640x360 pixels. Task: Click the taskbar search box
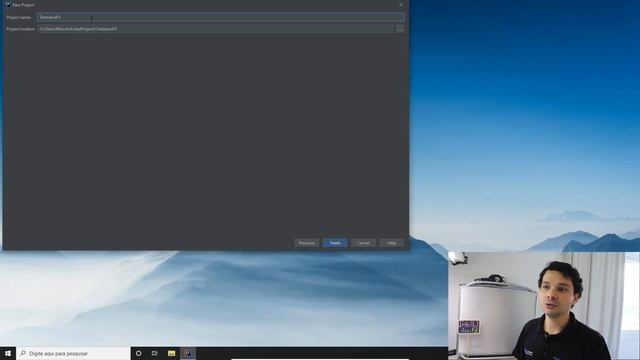[x=73, y=353]
